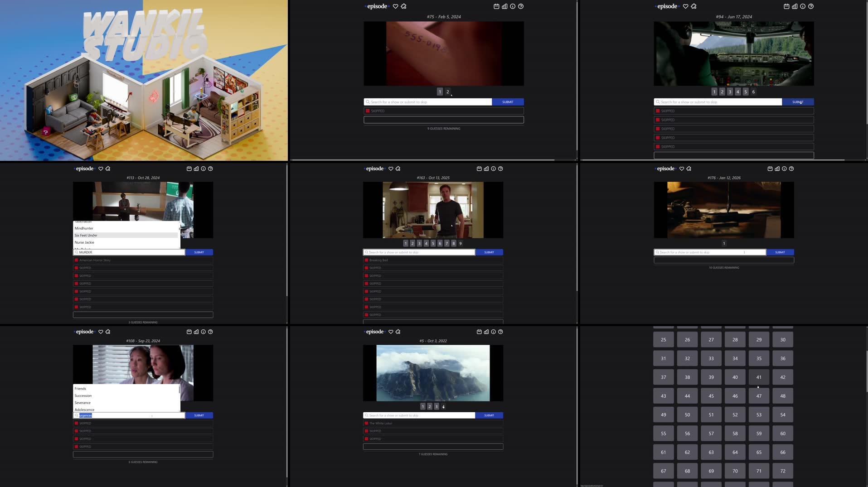Select frame thumbnail 2 on episode #75

(x=447, y=92)
